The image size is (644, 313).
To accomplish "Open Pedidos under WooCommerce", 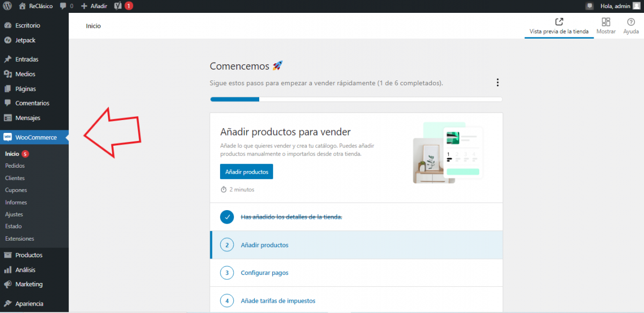I will (x=15, y=166).
